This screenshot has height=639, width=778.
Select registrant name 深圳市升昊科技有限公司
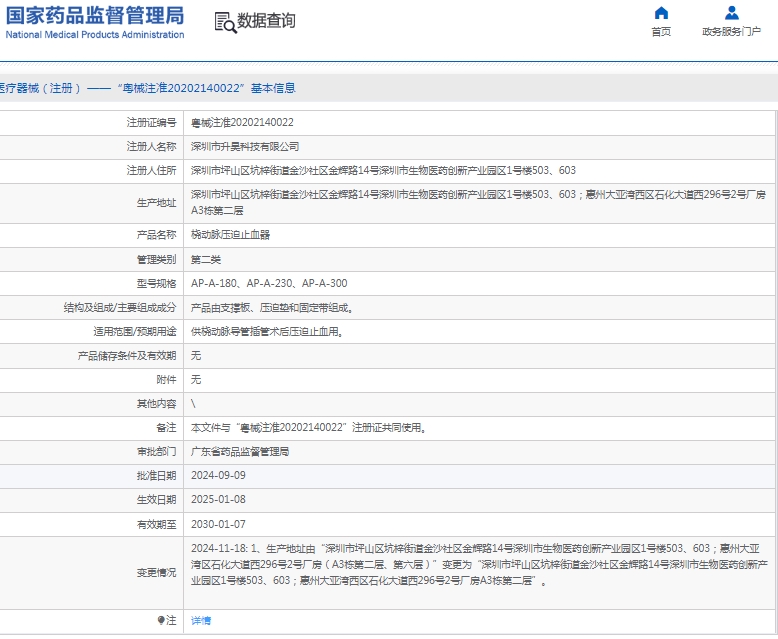(x=245, y=147)
